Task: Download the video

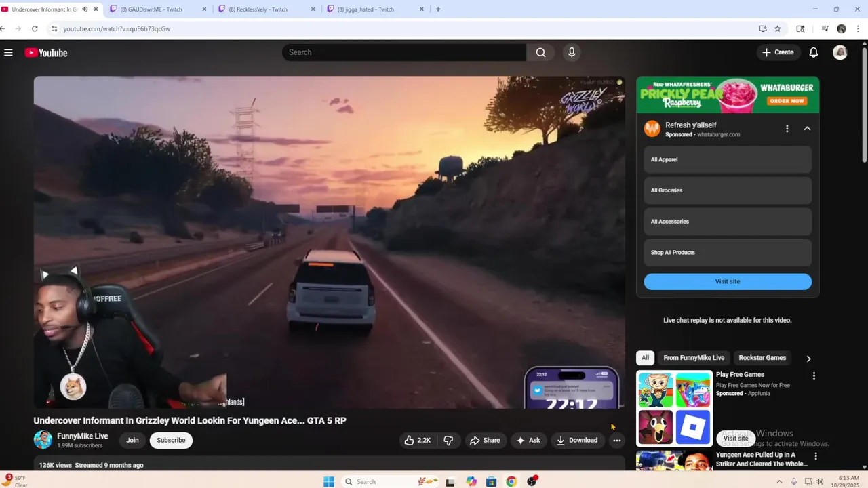Action: point(576,440)
